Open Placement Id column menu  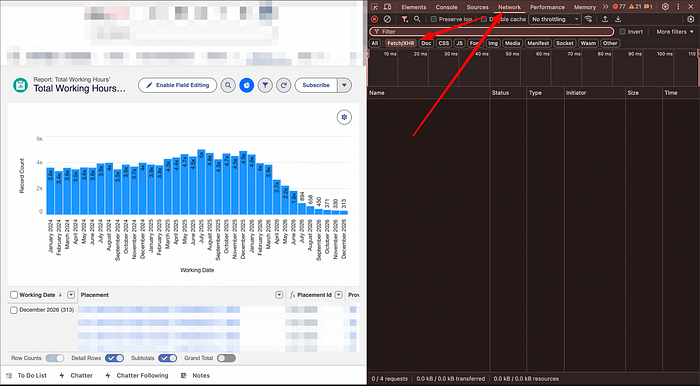(338, 295)
